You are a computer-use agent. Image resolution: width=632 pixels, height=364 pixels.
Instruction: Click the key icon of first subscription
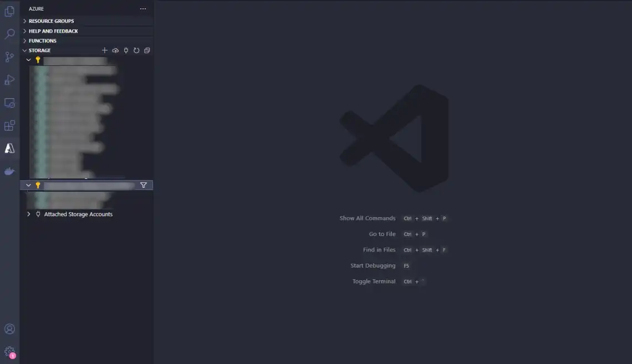click(38, 60)
